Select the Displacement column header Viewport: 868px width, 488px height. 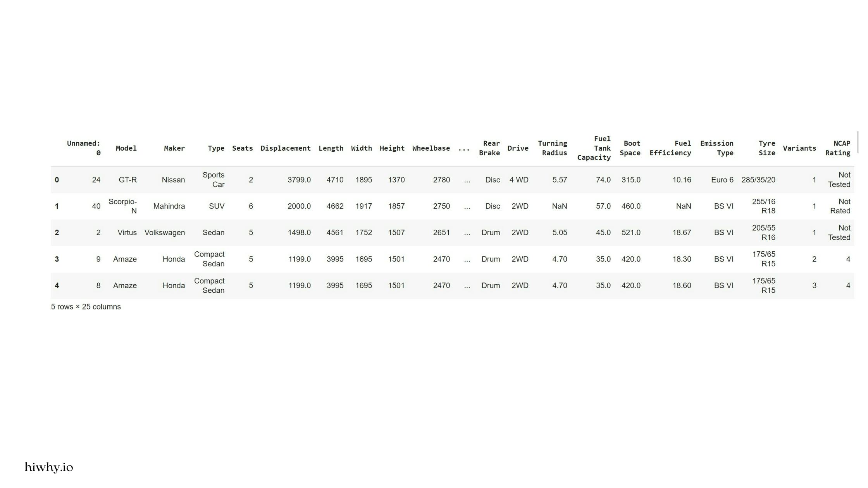click(286, 148)
